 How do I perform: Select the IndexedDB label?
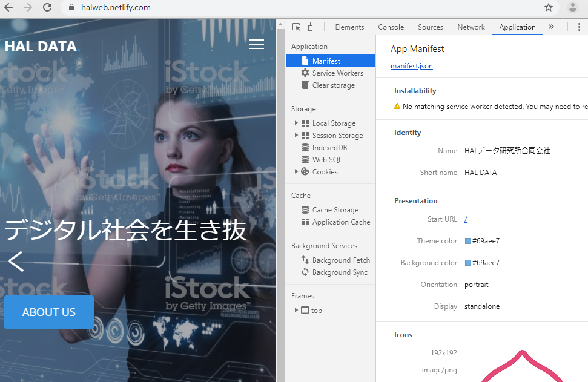(329, 147)
